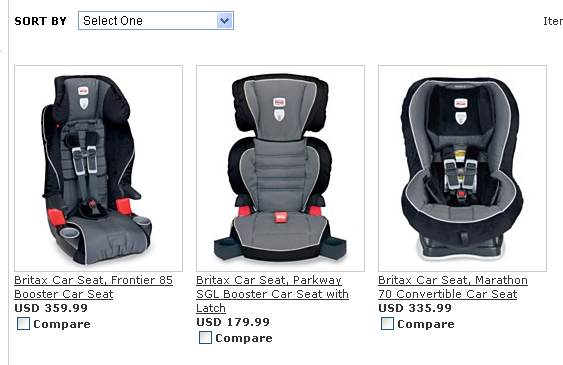Follow the Marathon 70 Convertible Car Seat link

tap(453, 287)
